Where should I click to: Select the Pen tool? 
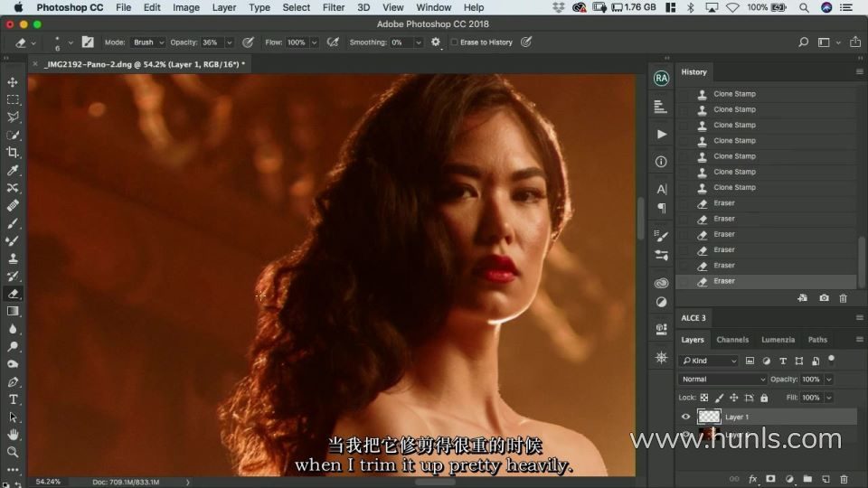point(13,382)
